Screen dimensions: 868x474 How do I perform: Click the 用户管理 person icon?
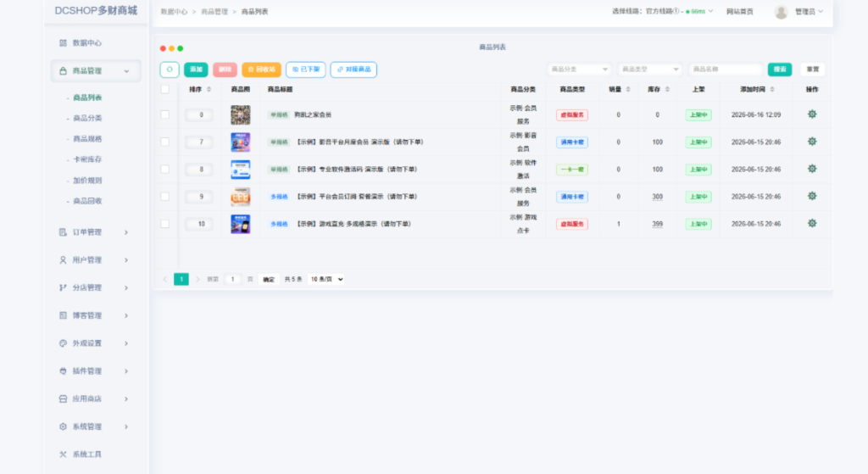63,259
